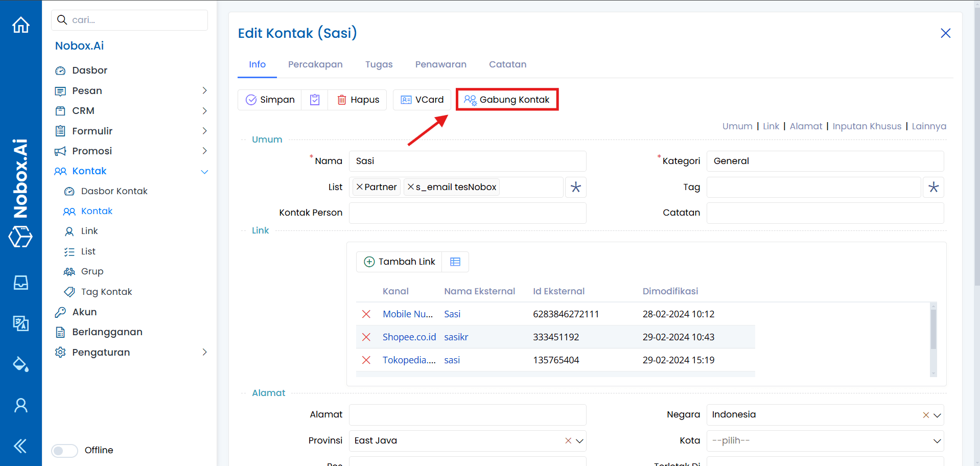Click asterisk button next to List field
Image resolution: width=980 pixels, height=466 pixels.
tap(576, 187)
